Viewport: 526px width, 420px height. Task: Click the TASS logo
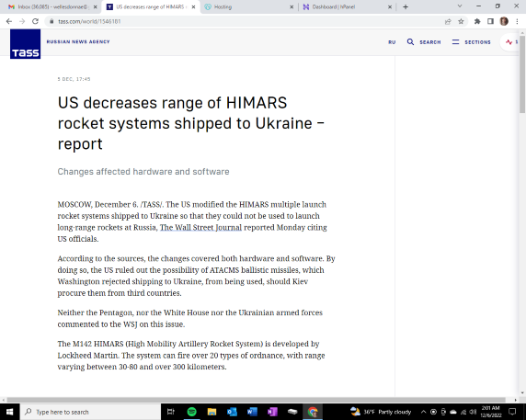(25, 44)
